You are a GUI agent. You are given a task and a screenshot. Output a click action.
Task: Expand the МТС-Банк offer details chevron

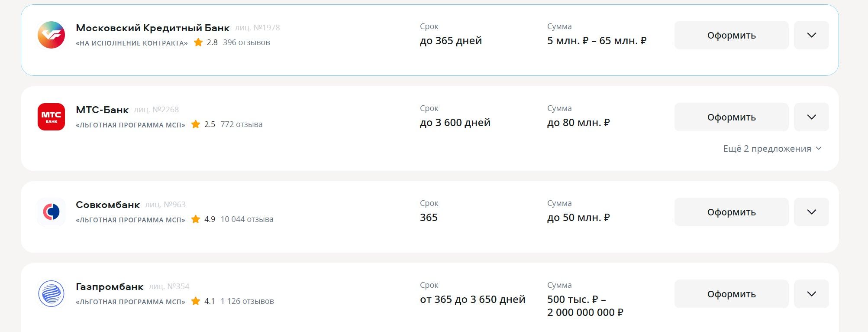tap(811, 117)
